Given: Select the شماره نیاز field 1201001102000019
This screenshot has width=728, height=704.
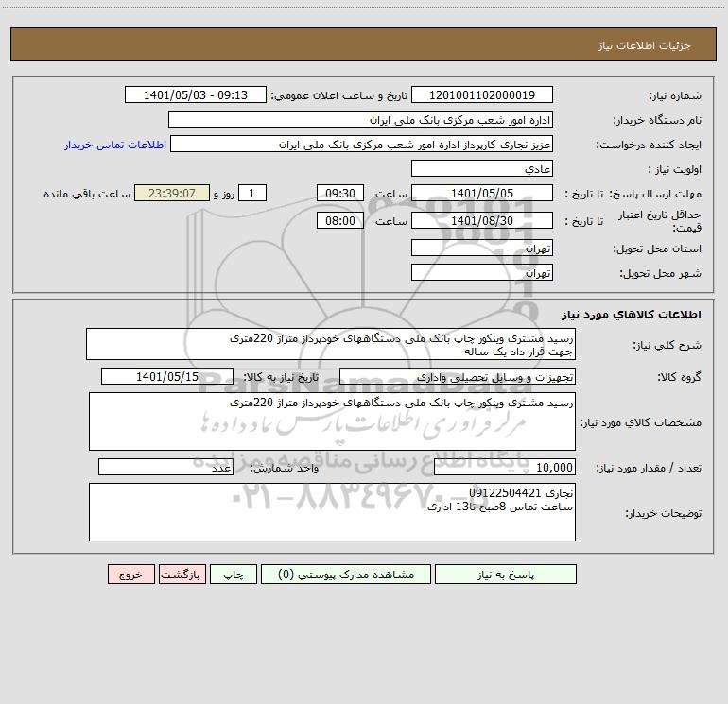Looking at the screenshot, I should [482, 94].
